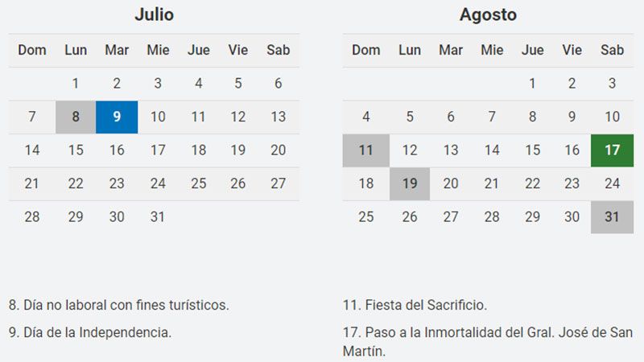Pick day 1 in the Julio calendar
The height and width of the screenshot is (362, 644).
(76, 83)
